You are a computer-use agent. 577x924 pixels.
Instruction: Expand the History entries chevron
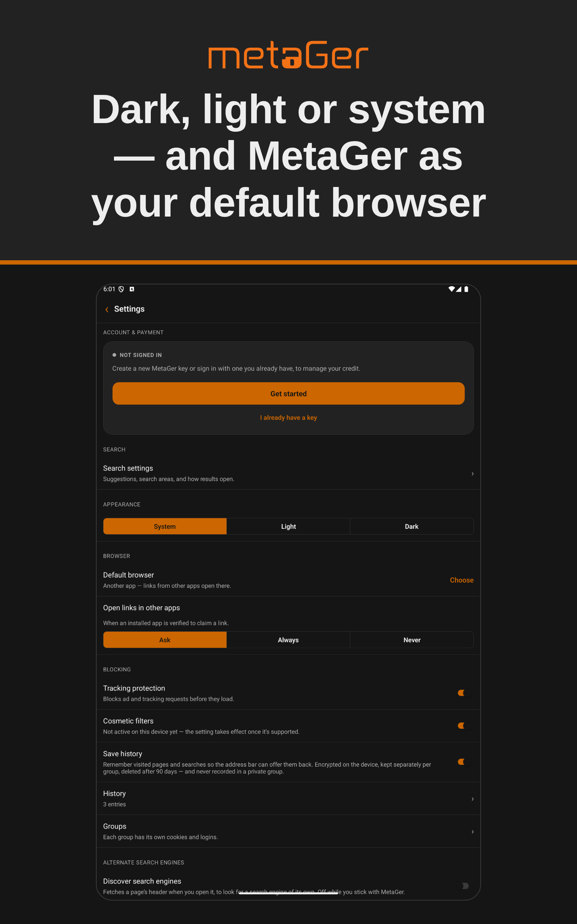(472, 799)
